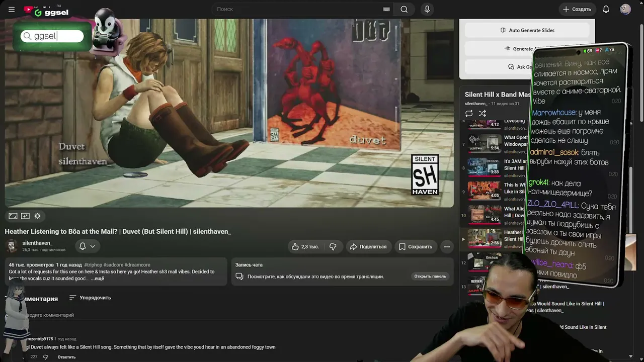Click the video title text "Heather Listening to Bôa"
The width and height of the screenshot is (644, 362).
click(x=118, y=232)
